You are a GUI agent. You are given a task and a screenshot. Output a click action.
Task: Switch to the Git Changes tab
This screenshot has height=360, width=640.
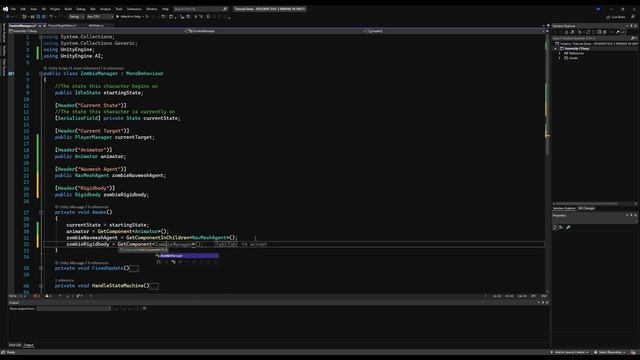tap(586, 209)
